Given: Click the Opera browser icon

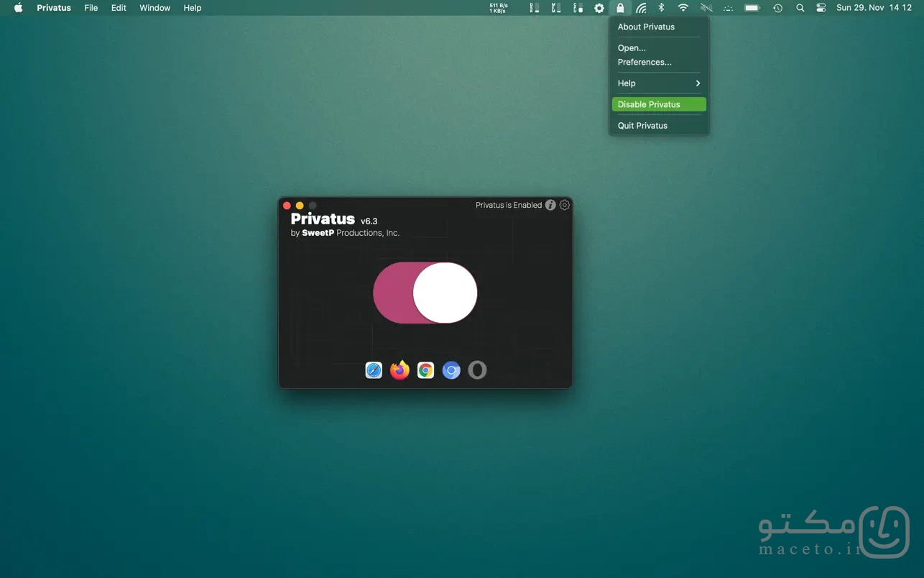Looking at the screenshot, I should (477, 370).
